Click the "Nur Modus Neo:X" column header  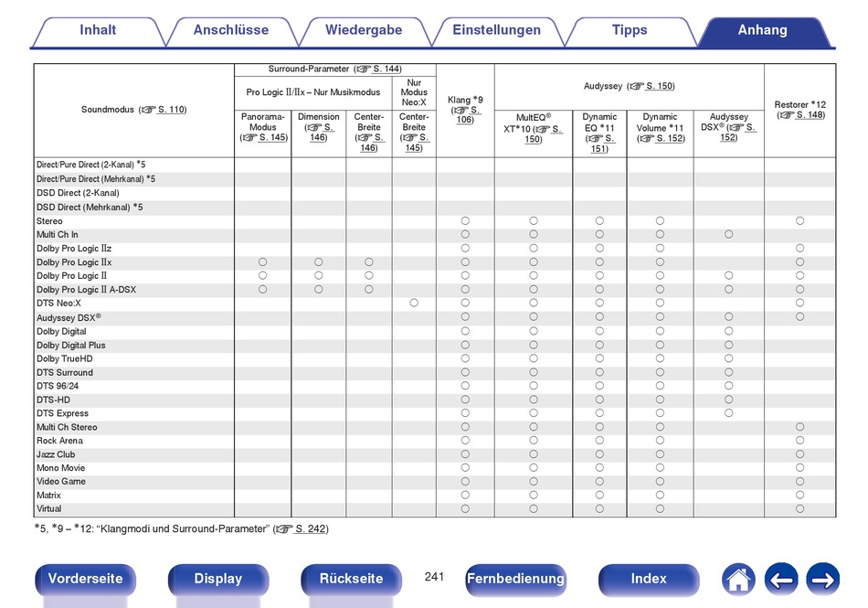[x=414, y=92]
